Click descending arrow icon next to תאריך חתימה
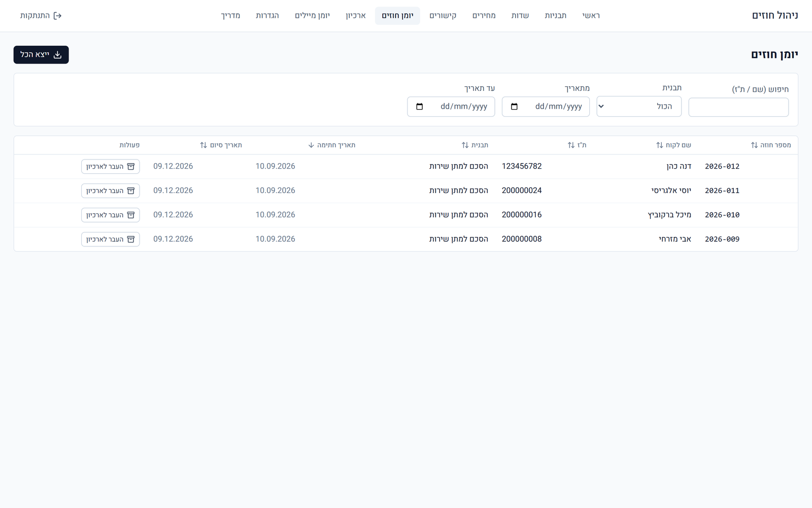812x508 pixels. [x=311, y=145]
